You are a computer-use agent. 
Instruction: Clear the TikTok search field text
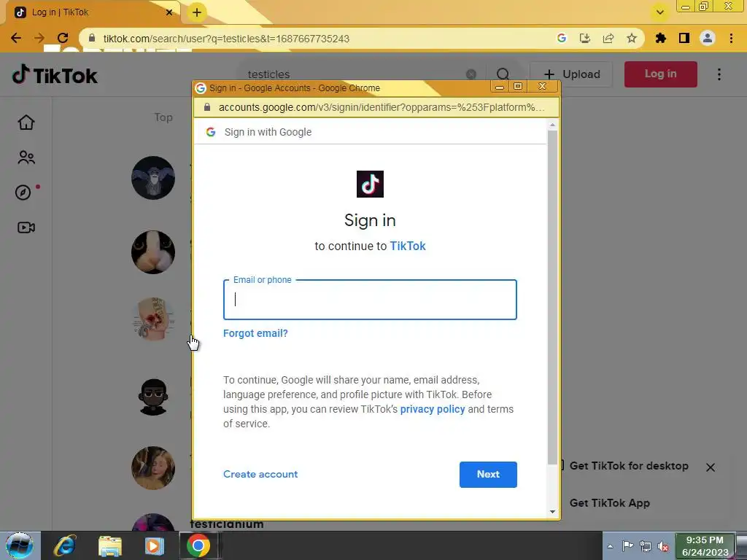click(471, 74)
